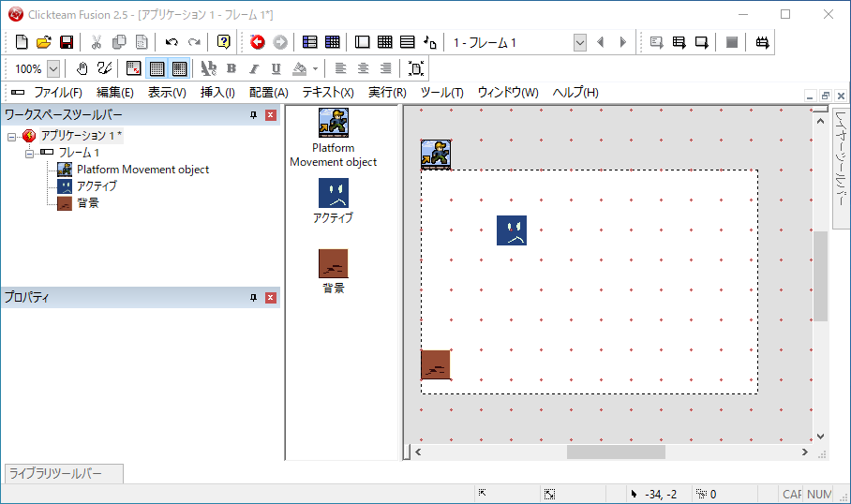
Task: Open the text color dropdown arrow
Action: click(x=315, y=69)
